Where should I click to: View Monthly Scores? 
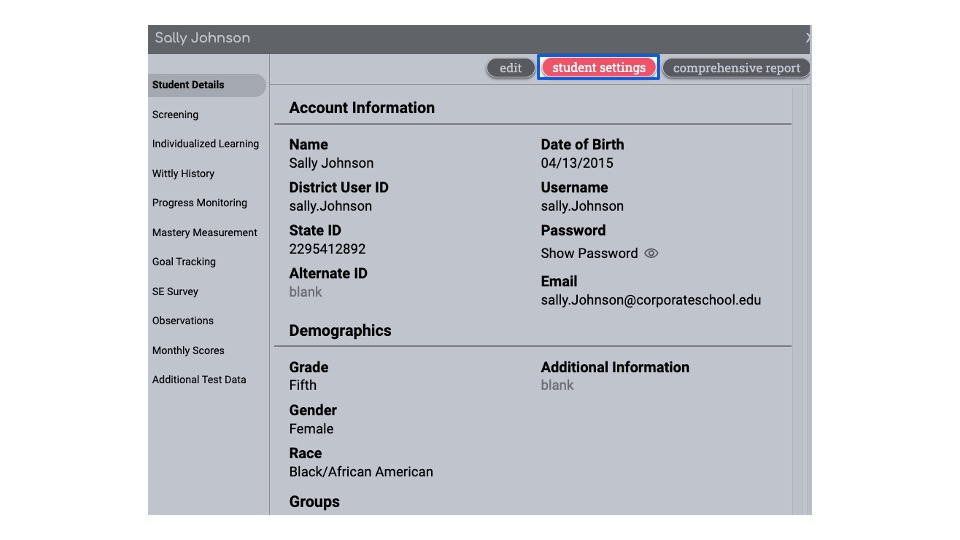click(188, 350)
